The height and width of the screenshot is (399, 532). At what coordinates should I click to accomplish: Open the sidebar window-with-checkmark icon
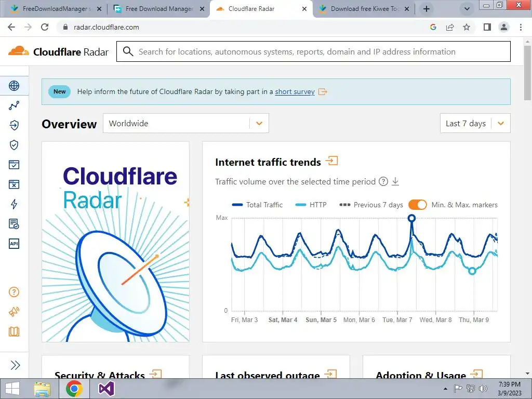(14, 165)
